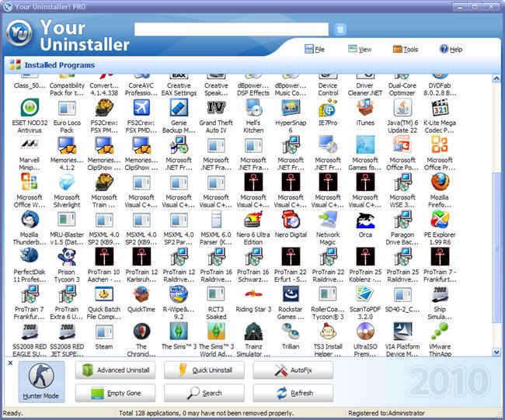Select VIA Platform Device Manager icon

tap(402, 331)
